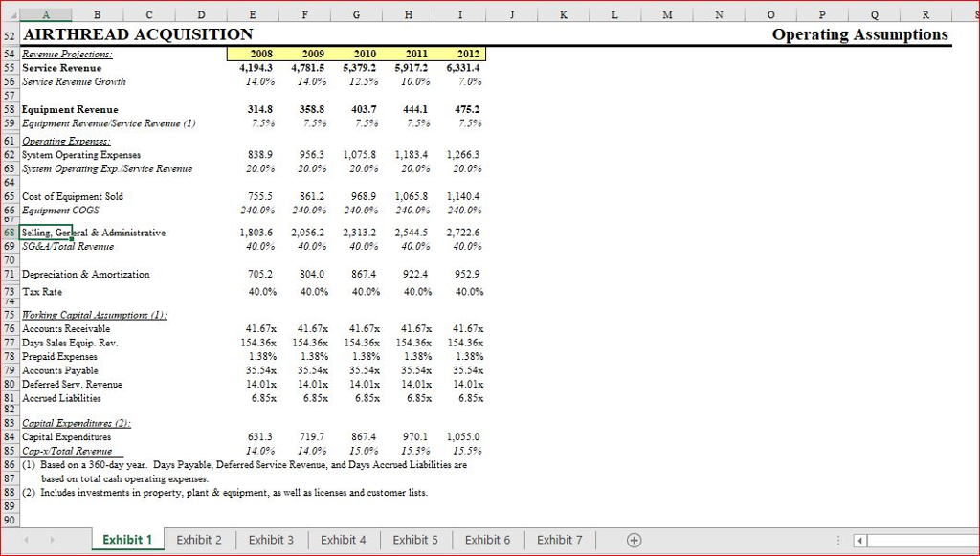Select column R header
This screenshot has height=556, width=980.
925,15
